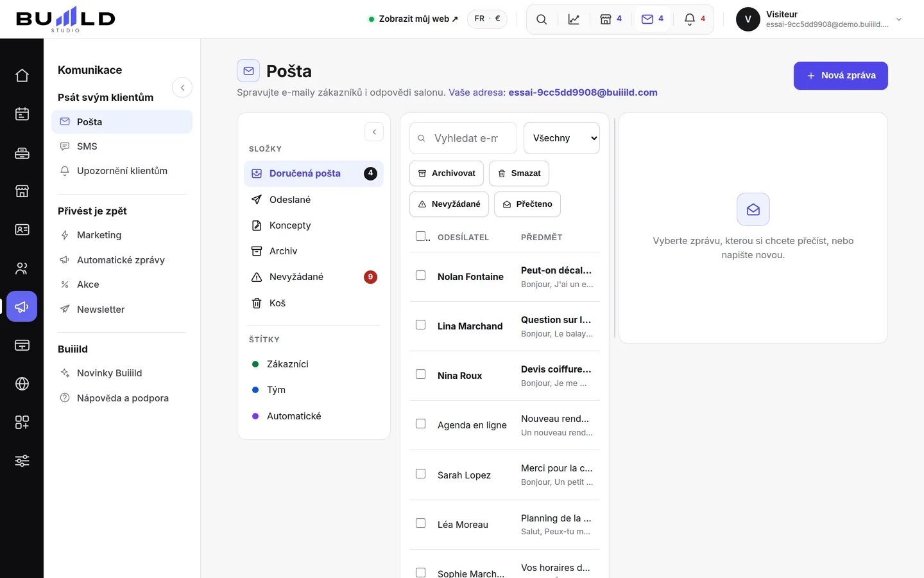Go to the SMS section
This screenshot has width=924, height=578.
point(122,146)
